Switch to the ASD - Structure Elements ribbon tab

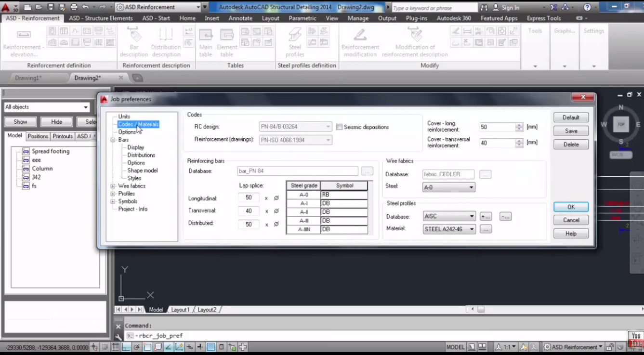(x=101, y=18)
